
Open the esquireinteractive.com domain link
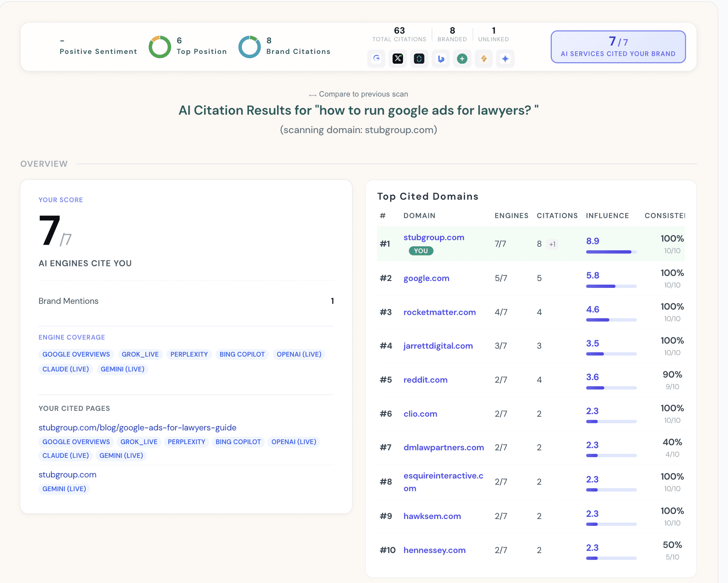point(443,482)
